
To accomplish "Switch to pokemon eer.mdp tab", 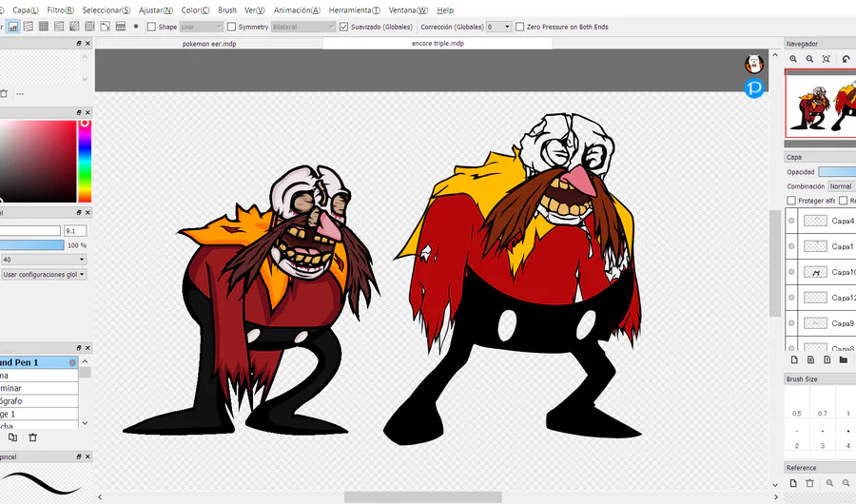I will tap(209, 44).
